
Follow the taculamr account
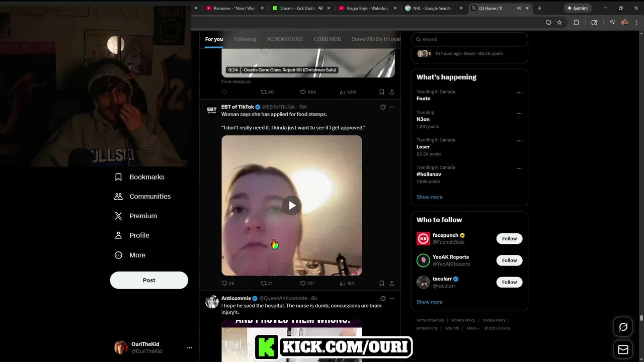[x=509, y=282]
